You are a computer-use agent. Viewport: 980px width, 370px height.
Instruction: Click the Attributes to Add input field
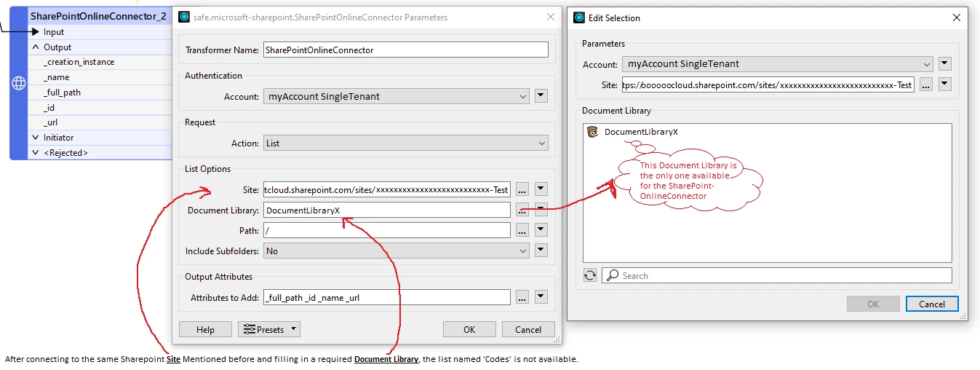click(387, 297)
